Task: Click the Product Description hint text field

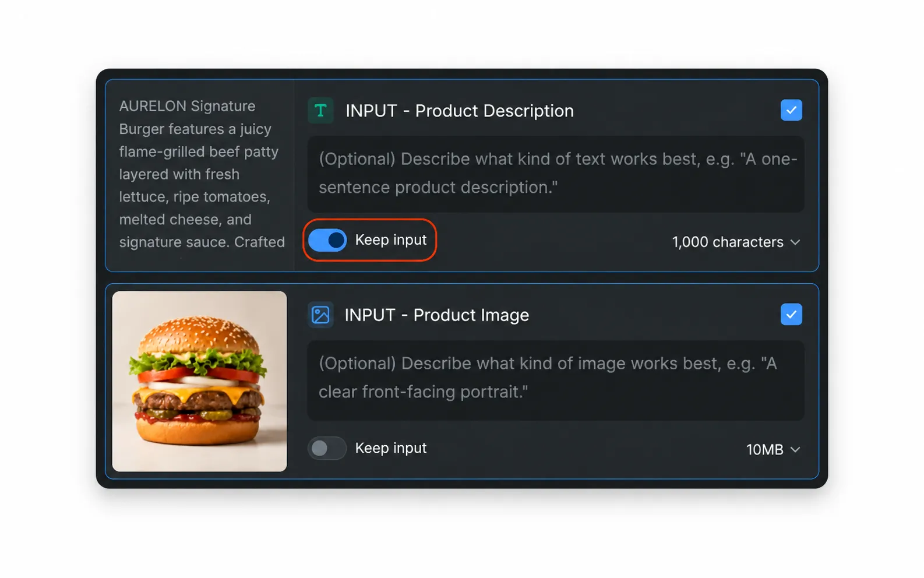Action: click(x=556, y=174)
